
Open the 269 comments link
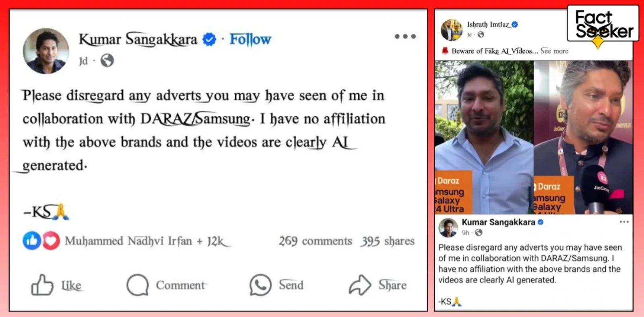tap(316, 241)
